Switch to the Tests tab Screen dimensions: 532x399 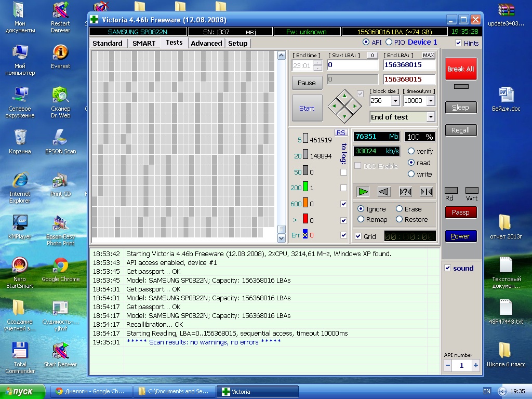(175, 43)
